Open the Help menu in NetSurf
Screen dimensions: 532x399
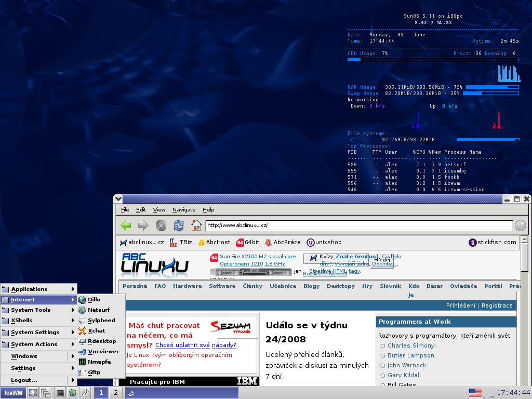point(208,210)
